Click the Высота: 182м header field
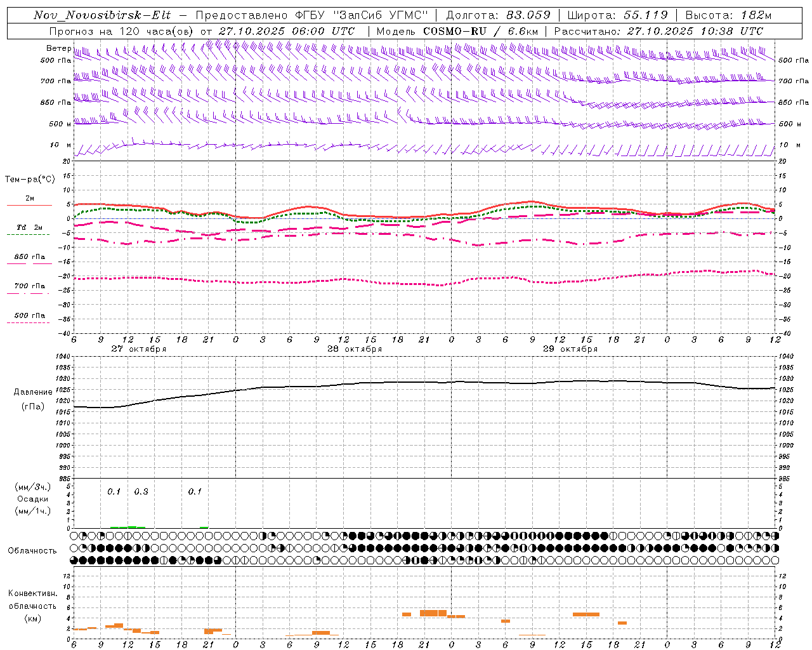 [728, 15]
